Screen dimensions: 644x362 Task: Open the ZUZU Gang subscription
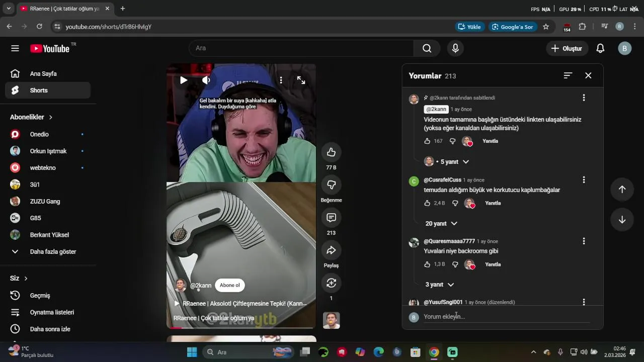[x=48, y=202]
